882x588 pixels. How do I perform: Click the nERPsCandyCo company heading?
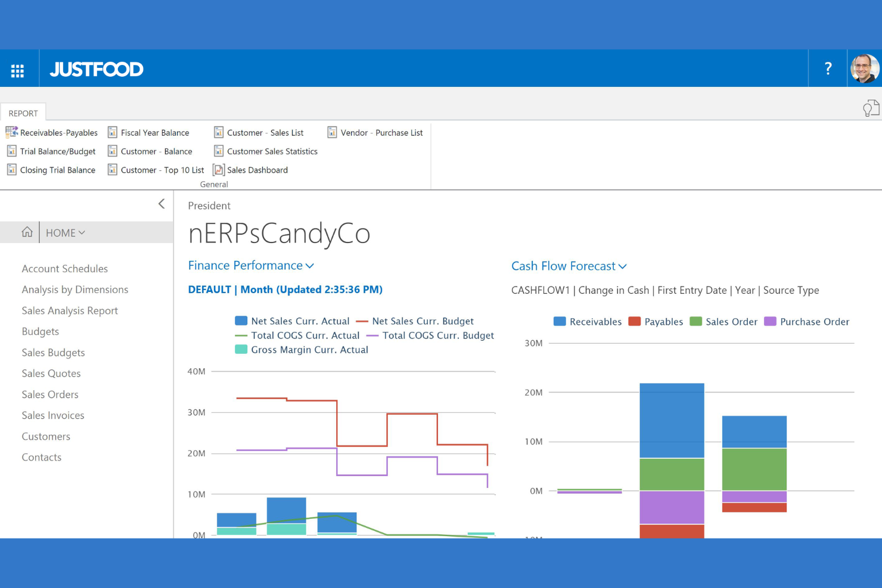[x=279, y=233]
